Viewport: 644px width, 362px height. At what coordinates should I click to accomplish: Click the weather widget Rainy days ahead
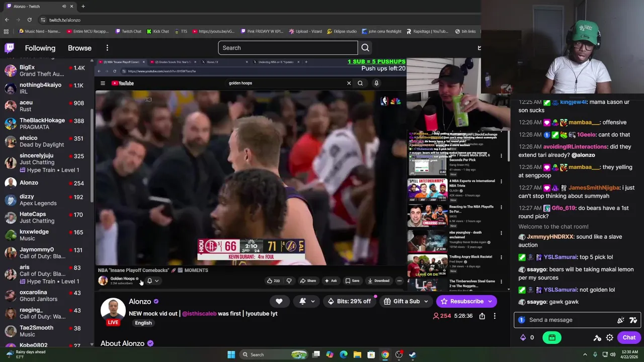pyautogui.click(x=25, y=354)
